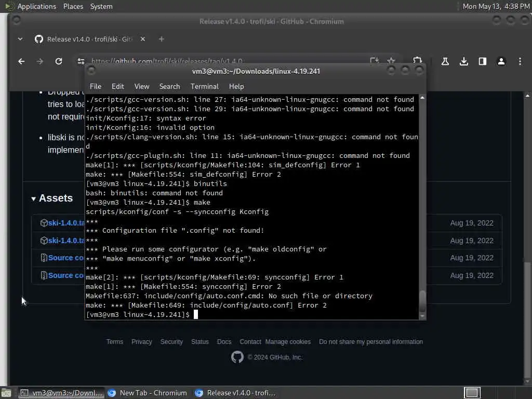Open the terminal Search menu
Image resolution: width=532 pixels, height=399 pixels.
click(170, 87)
